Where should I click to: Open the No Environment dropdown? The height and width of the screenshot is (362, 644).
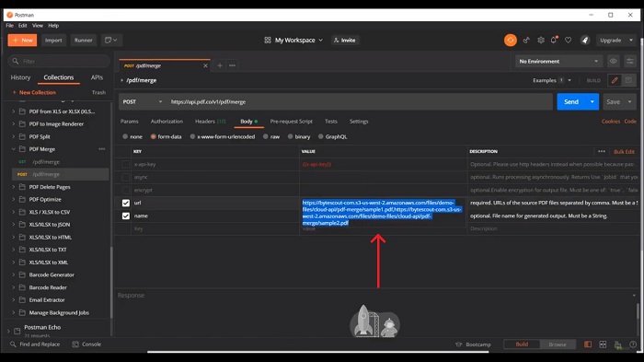pyautogui.click(x=558, y=62)
